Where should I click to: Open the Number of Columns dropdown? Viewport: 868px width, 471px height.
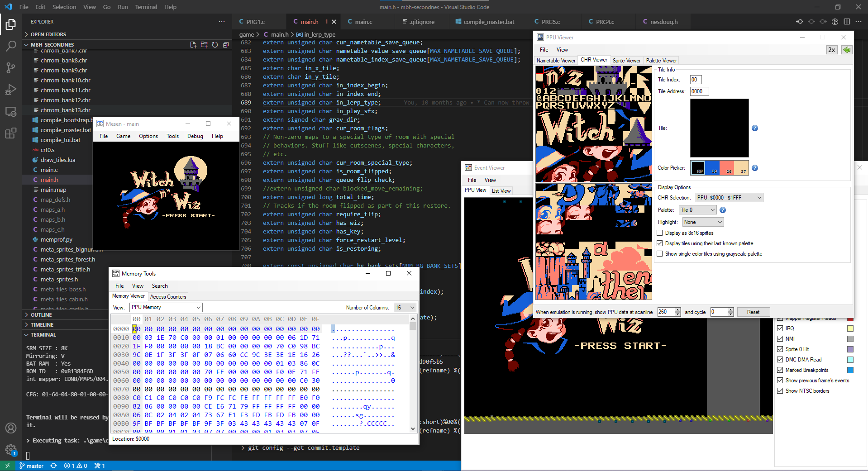pyautogui.click(x=405, y=308)
